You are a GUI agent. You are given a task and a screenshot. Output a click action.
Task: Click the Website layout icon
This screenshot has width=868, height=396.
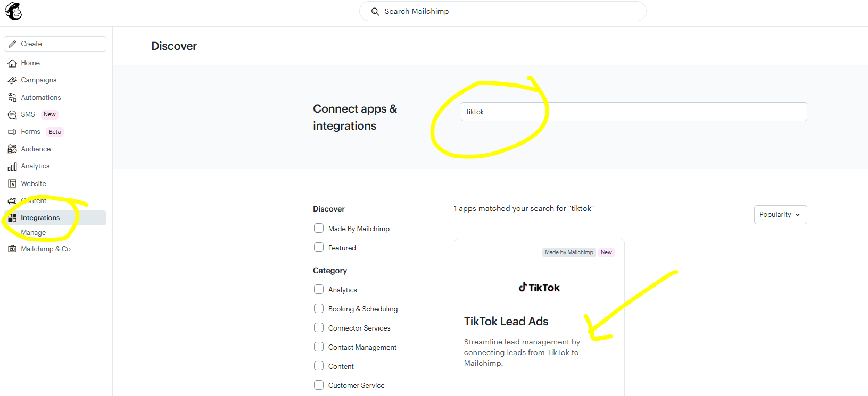12,184
